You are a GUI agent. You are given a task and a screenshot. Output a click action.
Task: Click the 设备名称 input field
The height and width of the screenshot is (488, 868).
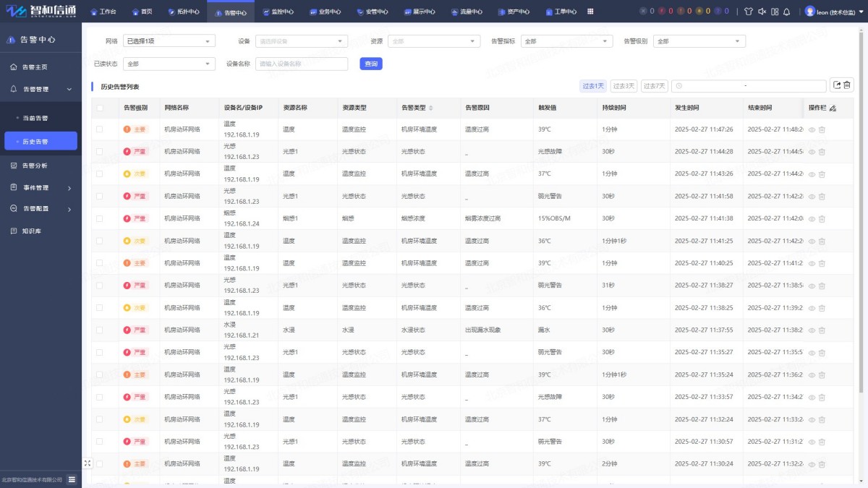tap(302, 64)
